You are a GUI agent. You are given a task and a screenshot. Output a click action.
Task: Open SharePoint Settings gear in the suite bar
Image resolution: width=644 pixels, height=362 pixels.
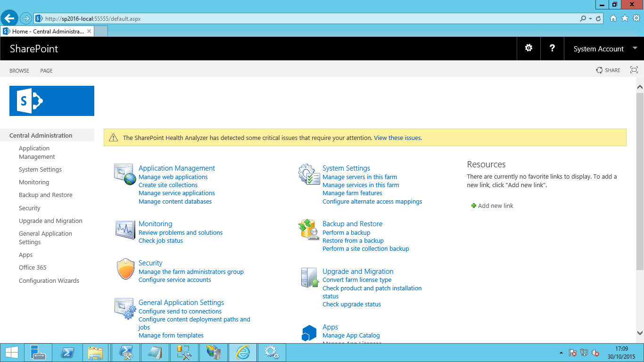pos(528,48)
